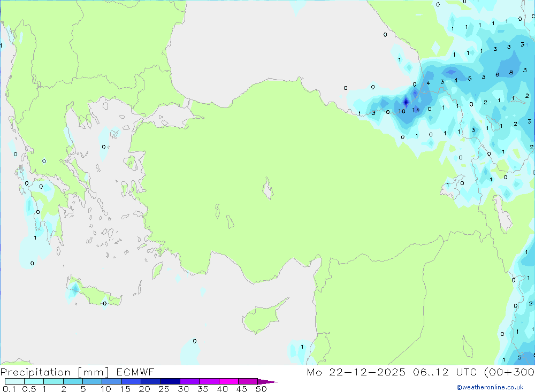The width and height of the screenshot is (535, 392).
Task: Click the '10' precipitation value beside 14
Action: (x=402, y=111)
